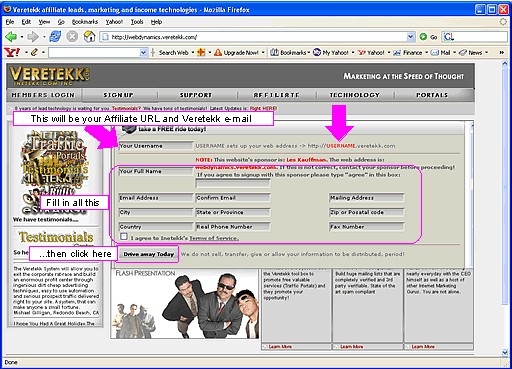Click the first Learn More link
512x369 pixels.
[x=280, y=347]
